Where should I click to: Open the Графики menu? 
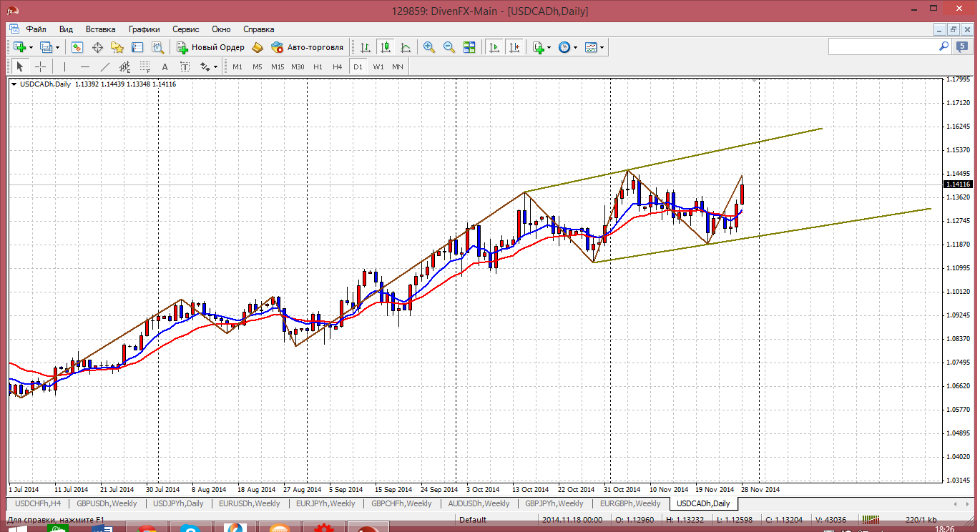(144, 29)
